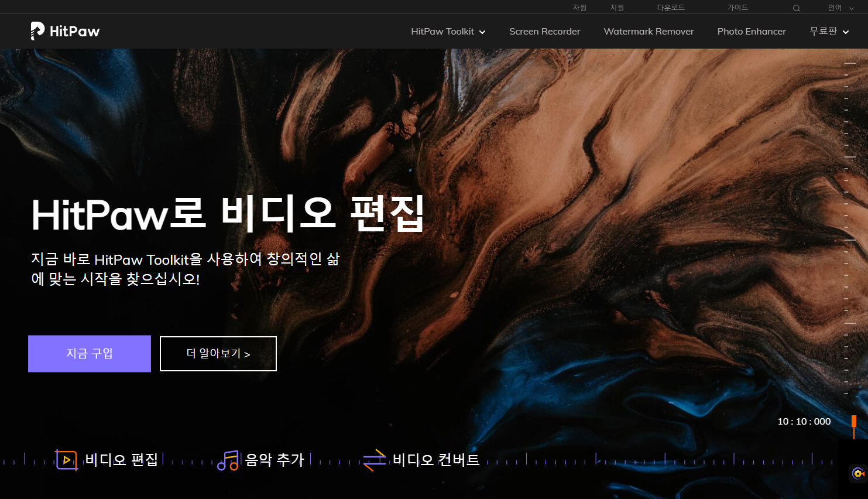
Task: Select the 비디오 편집 label
Action: (x=122, y=460)
